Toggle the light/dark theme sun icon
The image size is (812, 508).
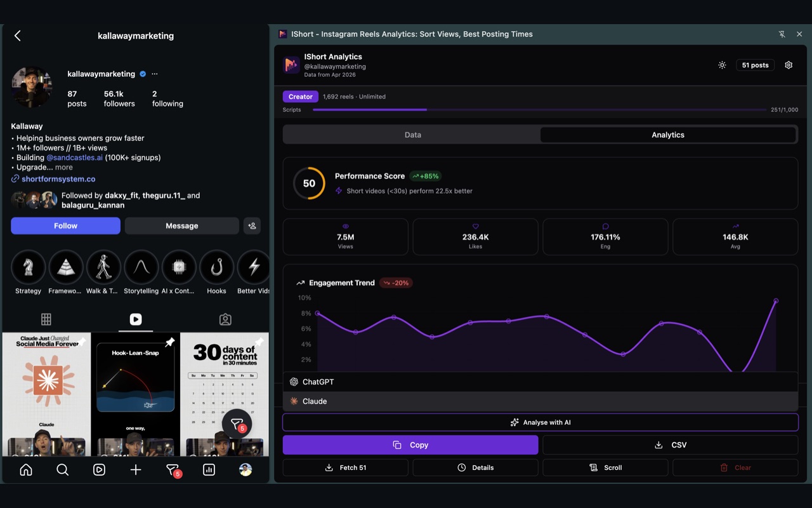click(x=722, y=65)
